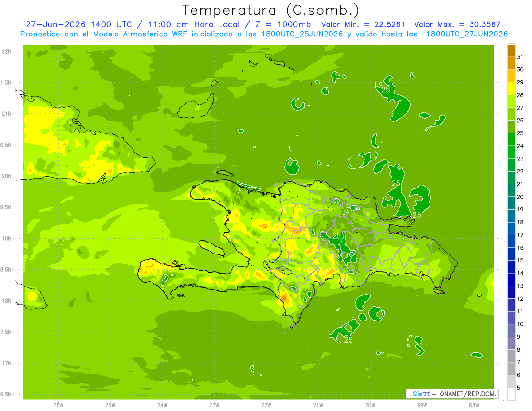Screen dimensions: 532x411
Task: Click the "12" color scale label
Action: [x=520, y=298]
